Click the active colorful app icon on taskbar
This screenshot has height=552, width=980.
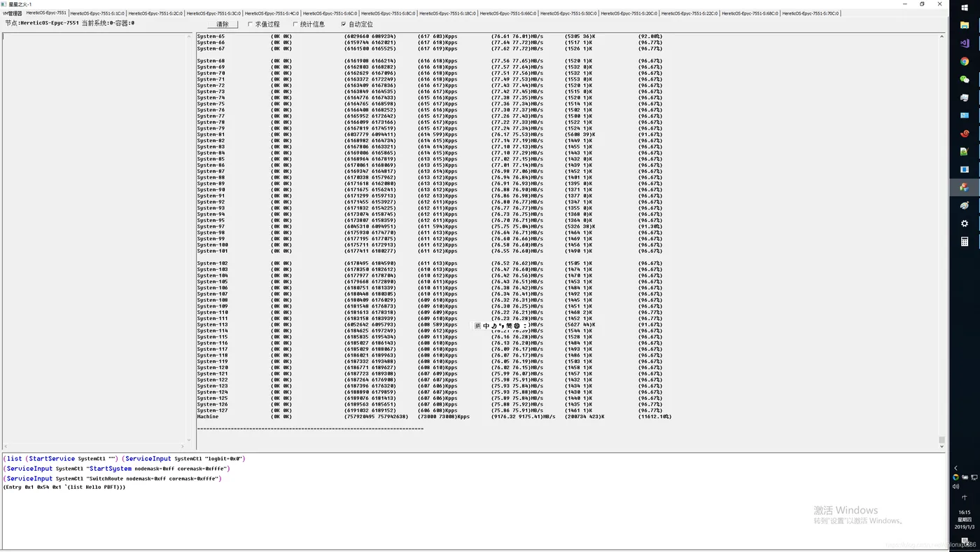point(965,187)
